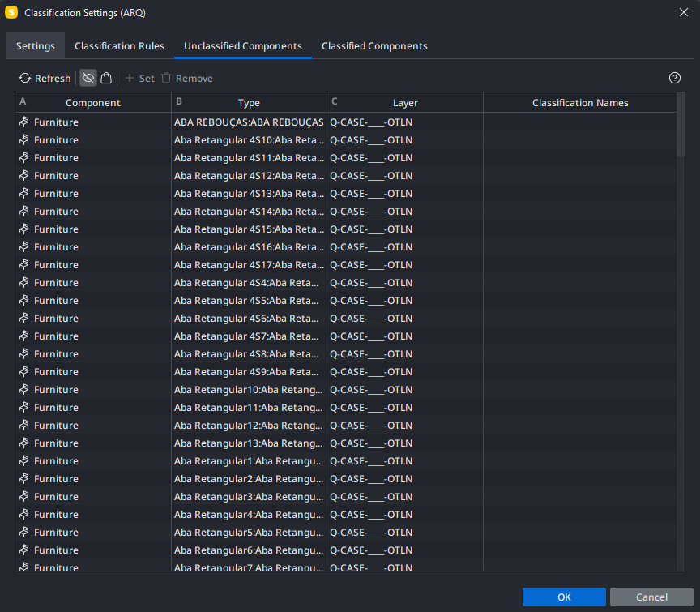This screenshot has width=700, height=612.
Task: Open the help question mark icon
Action: [675, 78]
